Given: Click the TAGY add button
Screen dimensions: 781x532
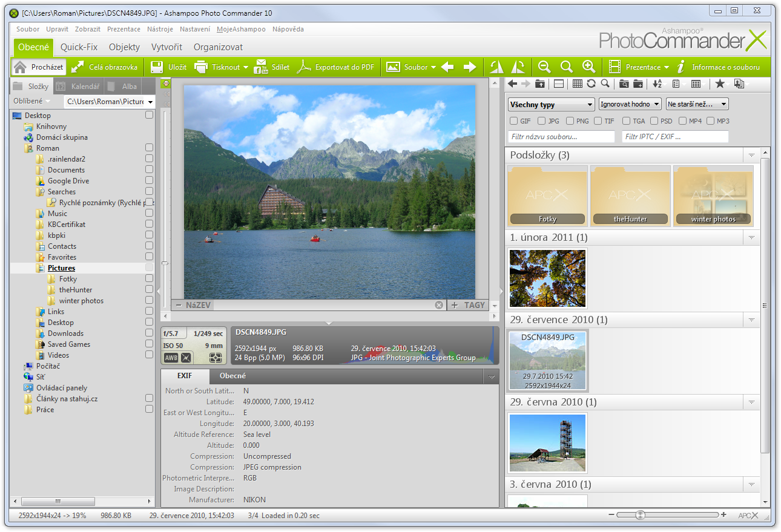Looking at the screenshot, I should [469, 305].
